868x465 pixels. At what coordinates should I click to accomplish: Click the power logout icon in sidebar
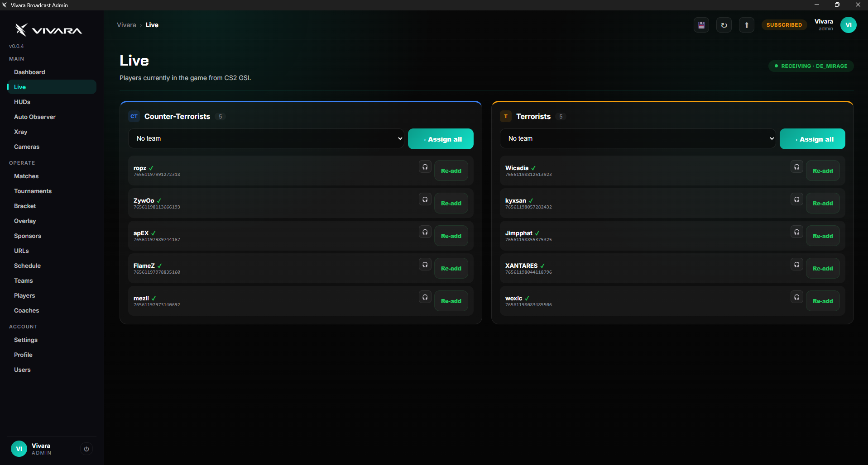point(86,449)
